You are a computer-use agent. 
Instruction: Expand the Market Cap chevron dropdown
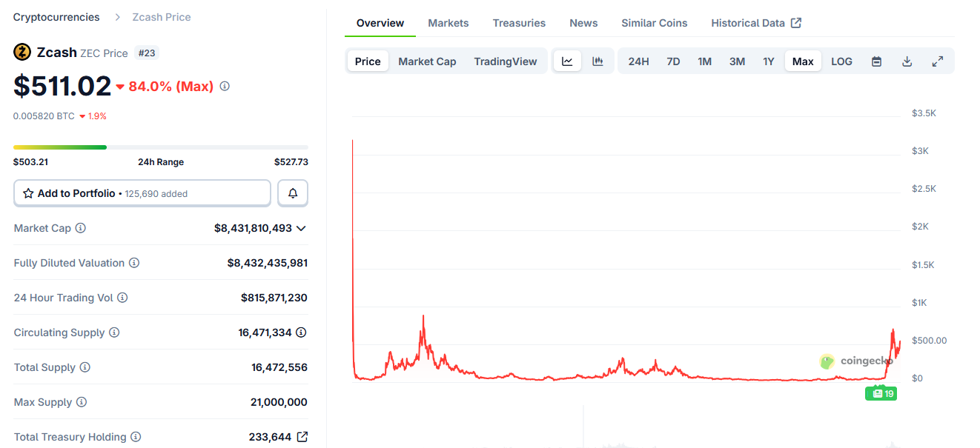point(301,228)
